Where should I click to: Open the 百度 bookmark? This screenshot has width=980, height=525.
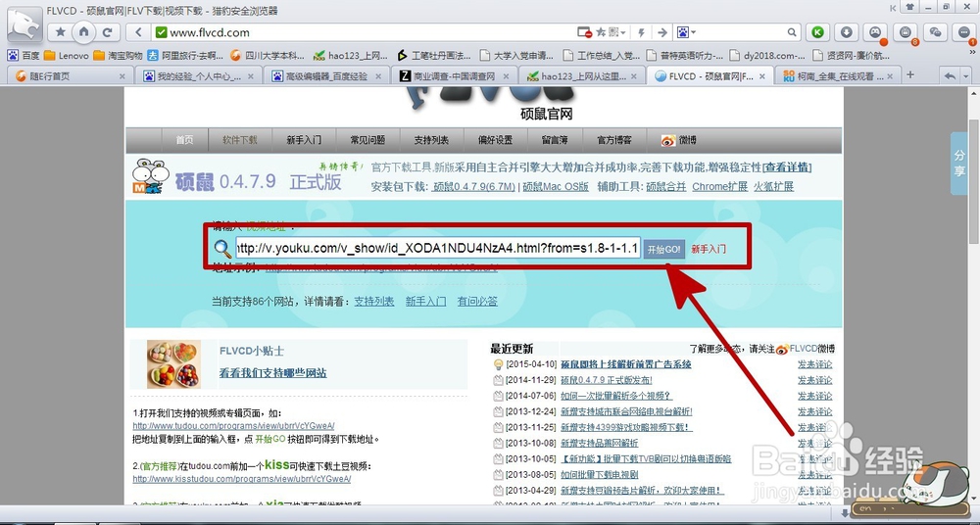(24, 55)
